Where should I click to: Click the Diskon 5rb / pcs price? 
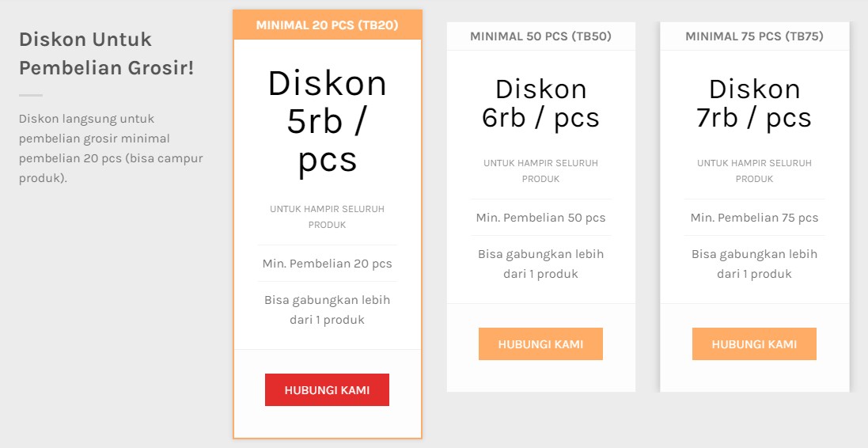[327, 121]
